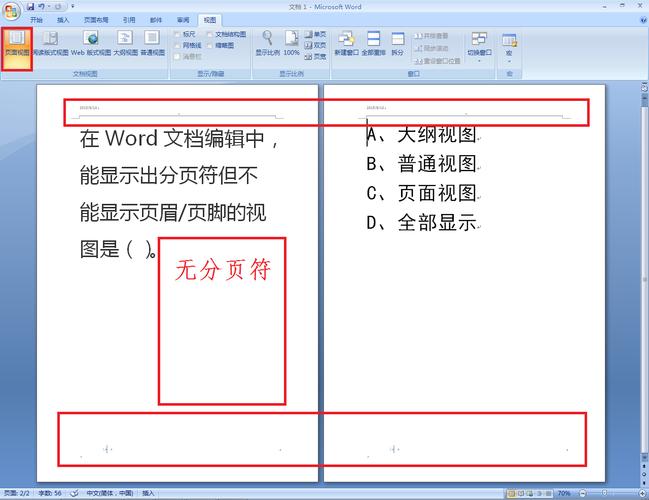Switch to 普通视图 draft view
649x500 pixels.
coord(152,44)
